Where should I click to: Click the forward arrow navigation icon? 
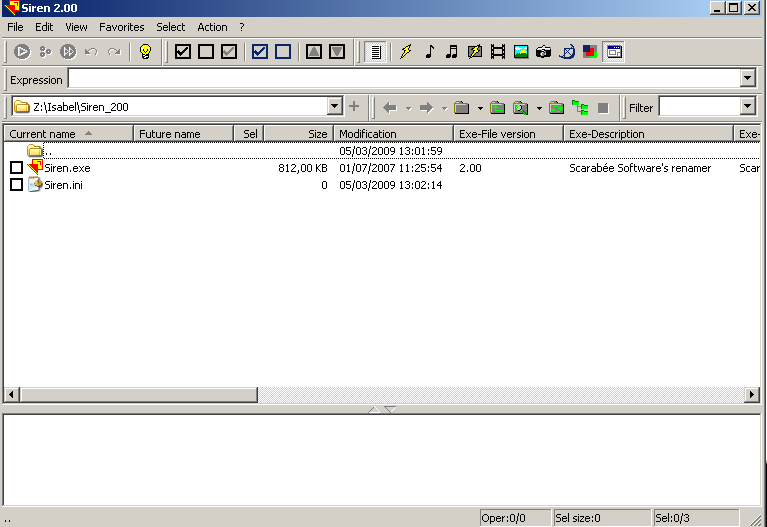click(x=427, y=108)
